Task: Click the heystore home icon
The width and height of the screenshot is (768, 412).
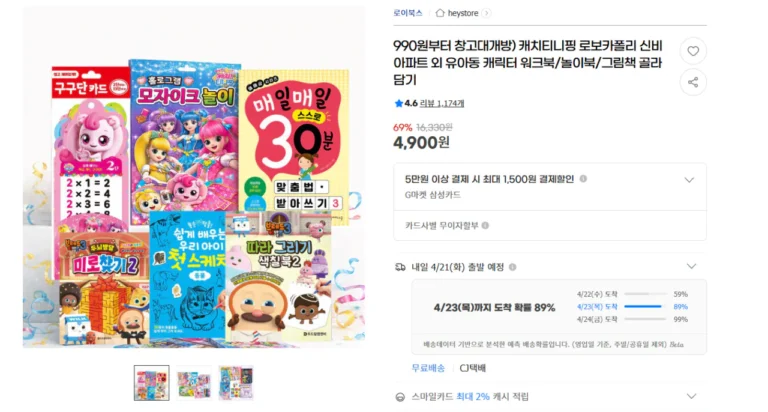Action: point(440,13)
